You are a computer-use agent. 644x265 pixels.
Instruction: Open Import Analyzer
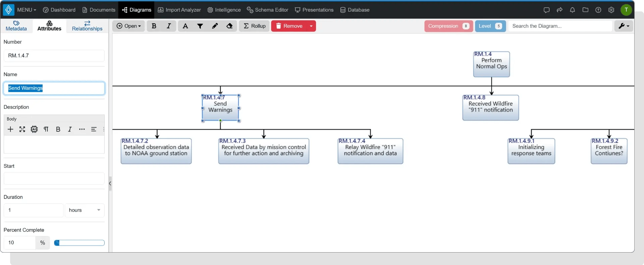179,10
